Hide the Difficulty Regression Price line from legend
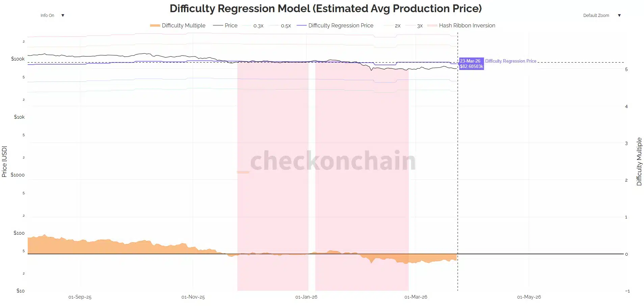The width and height of the screenshot is (644, 306). point(341,25)
